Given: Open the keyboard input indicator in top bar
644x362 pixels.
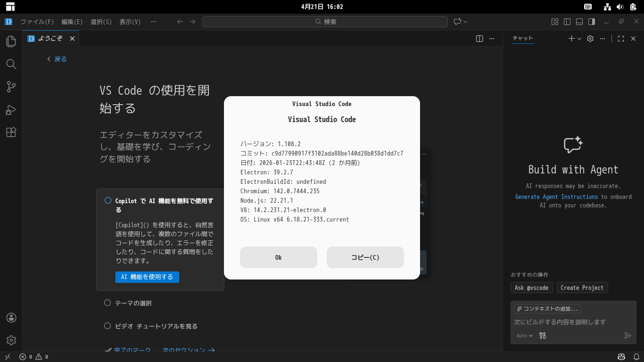Looking at the screenshot, I should tap(588, 7).
